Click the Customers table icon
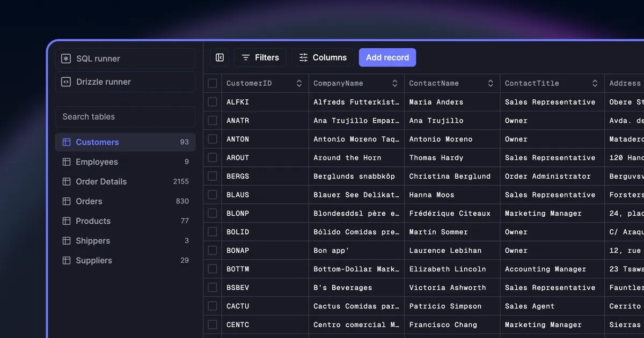This screenshot has height=338, width=644. (x=67, y=142)
